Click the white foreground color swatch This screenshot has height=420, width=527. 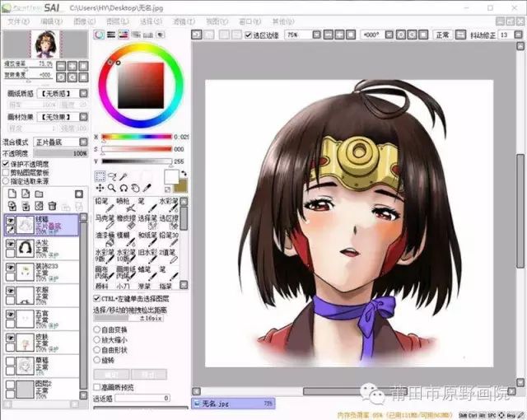coord(170,176)
